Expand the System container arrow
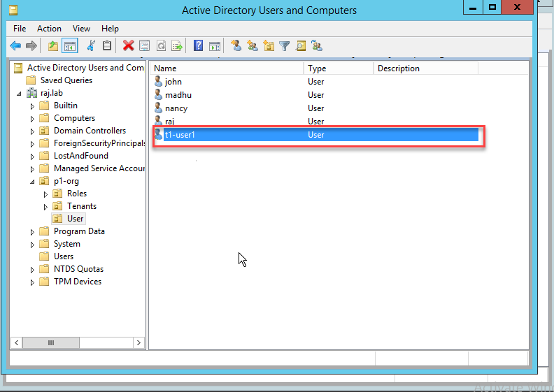The width and height of the screenshot is (554, 392). [32, 245]
